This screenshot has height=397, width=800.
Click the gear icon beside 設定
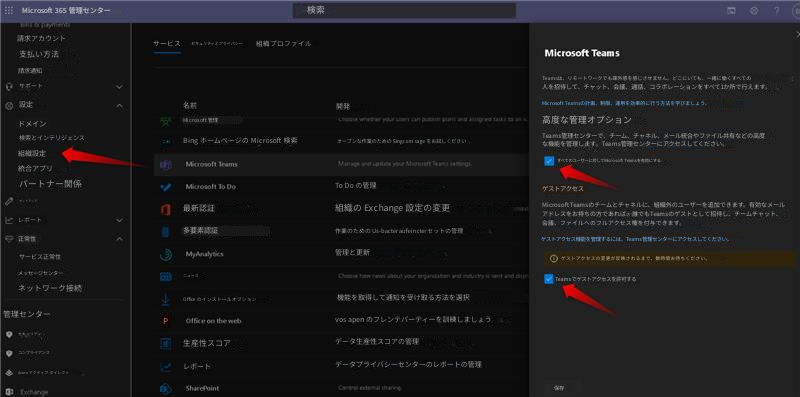click(9, 105)
